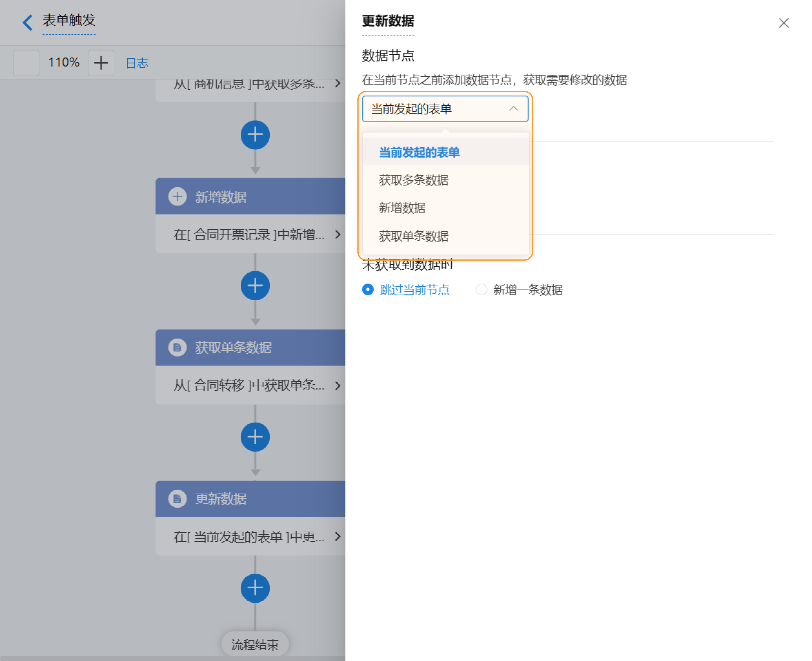Collapse the 当前发起的表单 dropdown

click(513, 109)
